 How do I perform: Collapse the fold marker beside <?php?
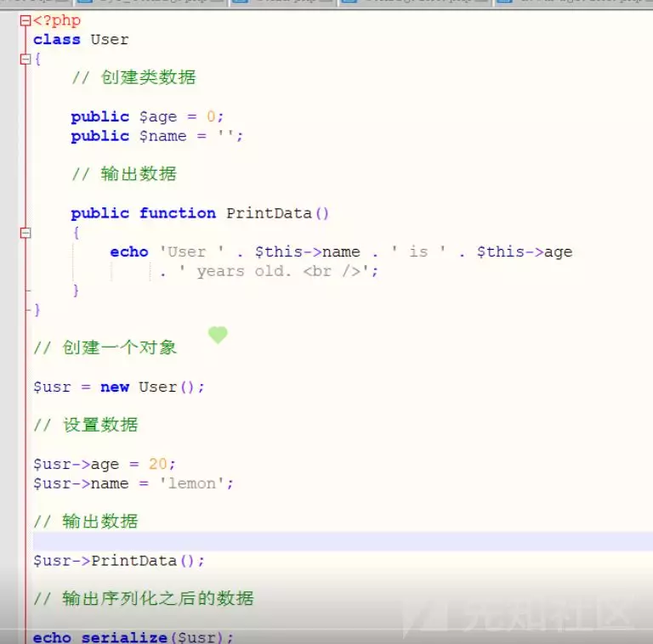26,20
